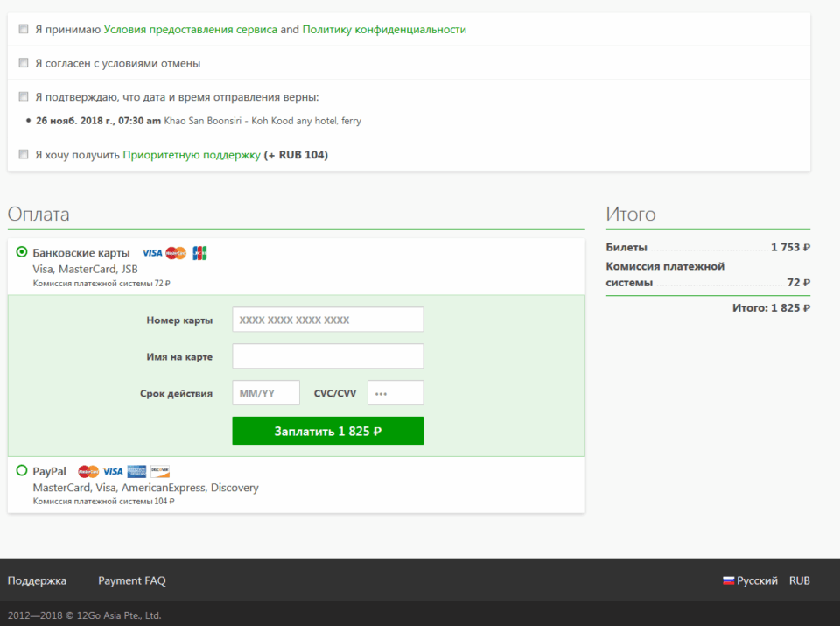Enable the Priority support checkbox
The image size is (840, 626).
pyautogui.click(x=24, y=155)
